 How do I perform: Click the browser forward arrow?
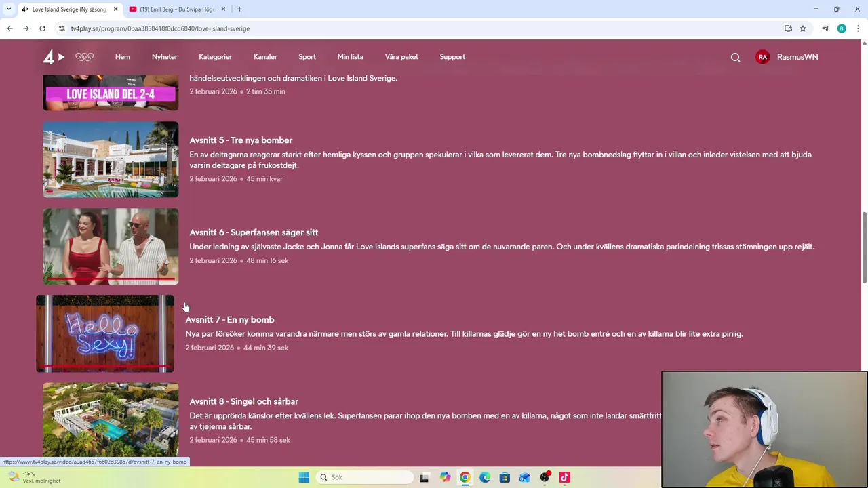tap(26, 28)
